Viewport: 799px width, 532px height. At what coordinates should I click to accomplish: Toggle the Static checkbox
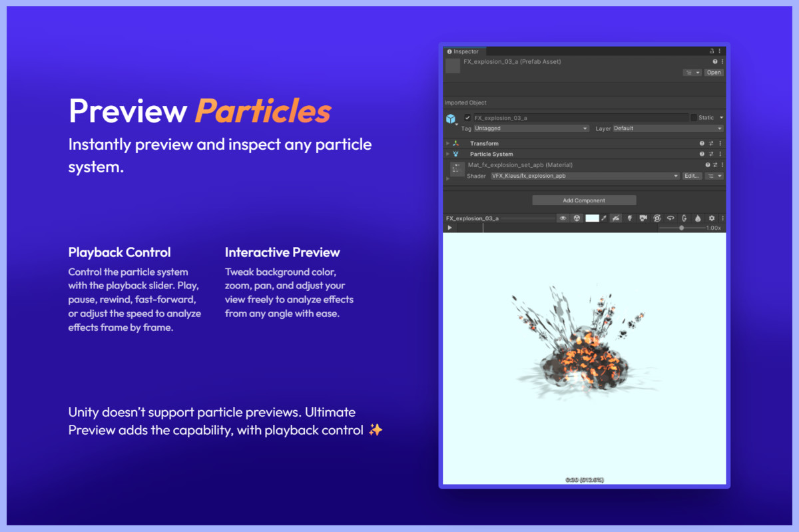[x=694, y=118]
